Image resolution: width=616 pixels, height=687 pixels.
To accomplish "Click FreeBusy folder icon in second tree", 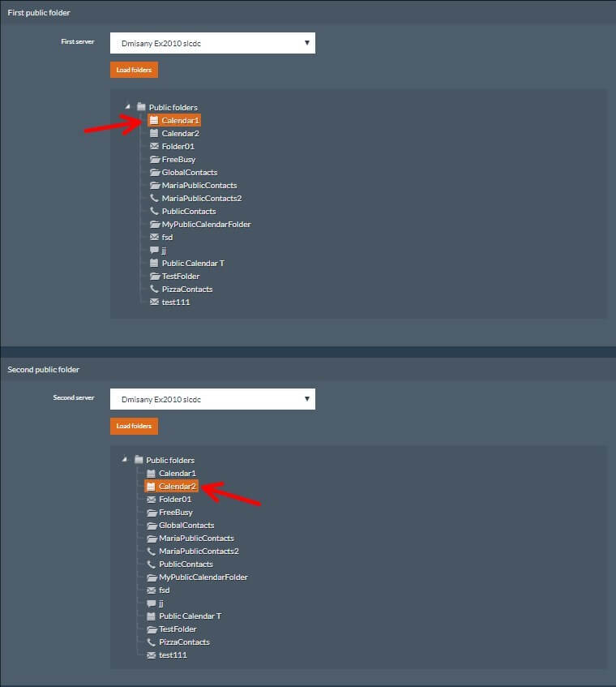I will (152, 512).
